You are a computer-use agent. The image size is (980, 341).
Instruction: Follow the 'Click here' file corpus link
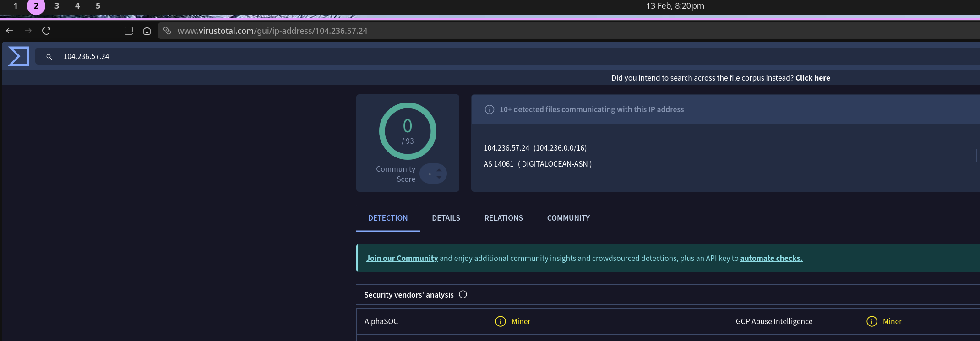[x=812, y=78]
